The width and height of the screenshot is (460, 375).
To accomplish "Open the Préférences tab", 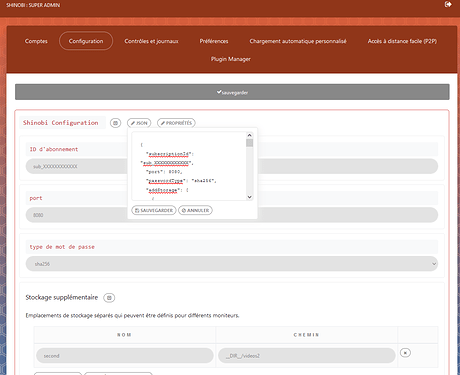I will (x=214, y=41).
